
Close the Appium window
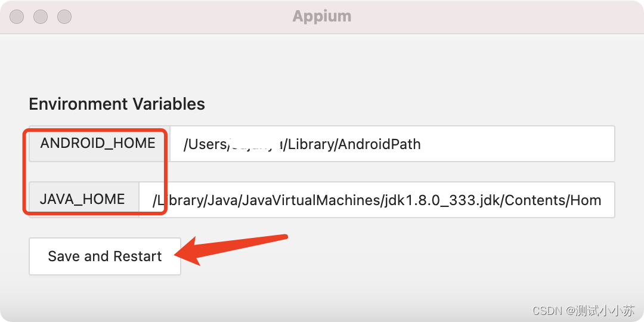click(17, 17)
